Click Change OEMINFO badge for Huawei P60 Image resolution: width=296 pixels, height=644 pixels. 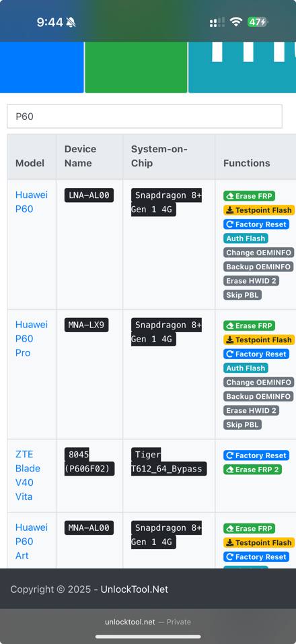point(259,253)
